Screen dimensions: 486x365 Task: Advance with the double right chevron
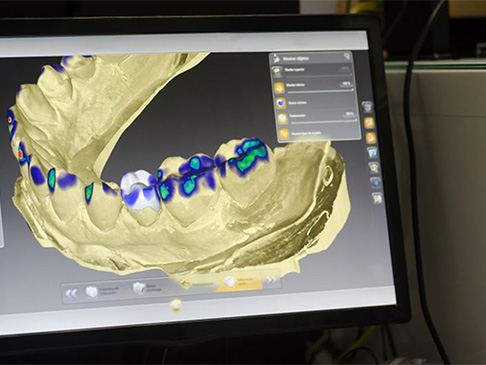(x=270, y=281)
